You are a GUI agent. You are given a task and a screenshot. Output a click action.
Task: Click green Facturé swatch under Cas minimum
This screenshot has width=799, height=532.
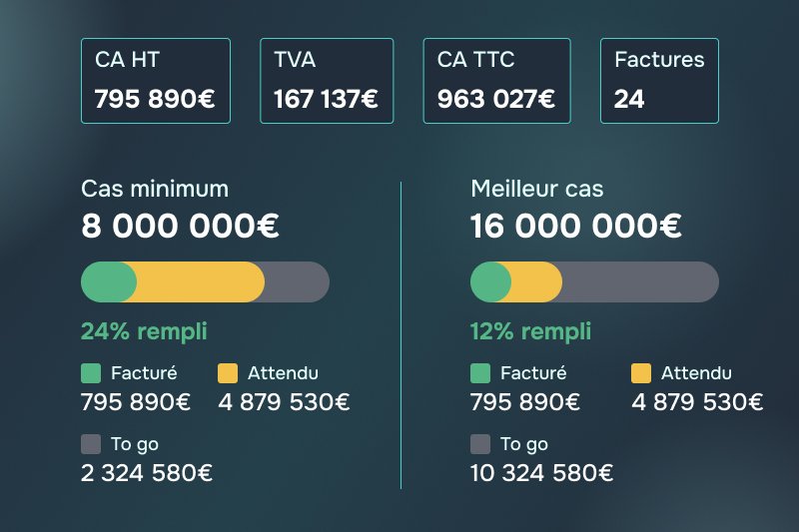point(91,373)
